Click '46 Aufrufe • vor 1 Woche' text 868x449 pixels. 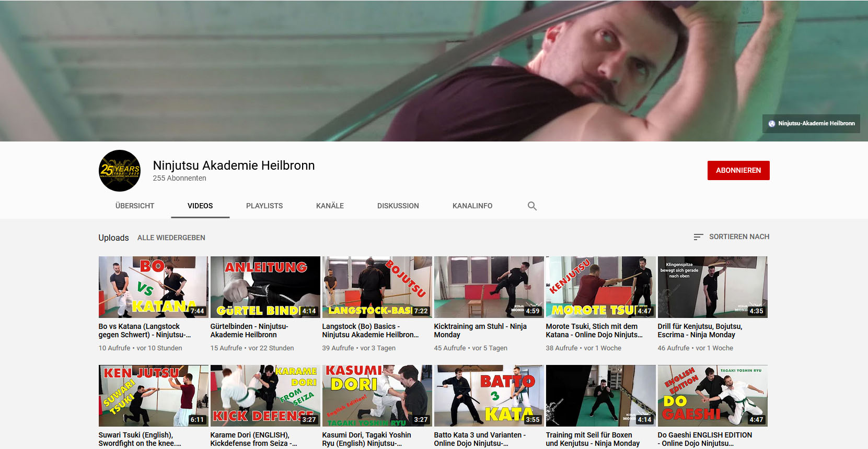(696, 348)
